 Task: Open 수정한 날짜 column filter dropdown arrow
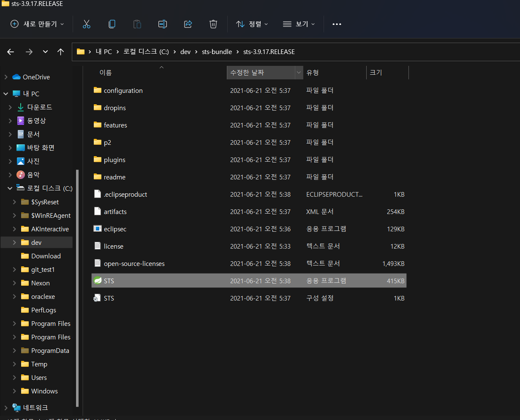pyautogui.click(x=299, y=73)
